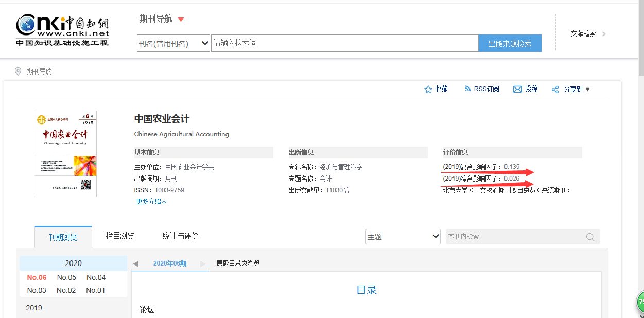Click the 分享到 share icon
This screenshot has width=644, height=318.
pos(555,90)
